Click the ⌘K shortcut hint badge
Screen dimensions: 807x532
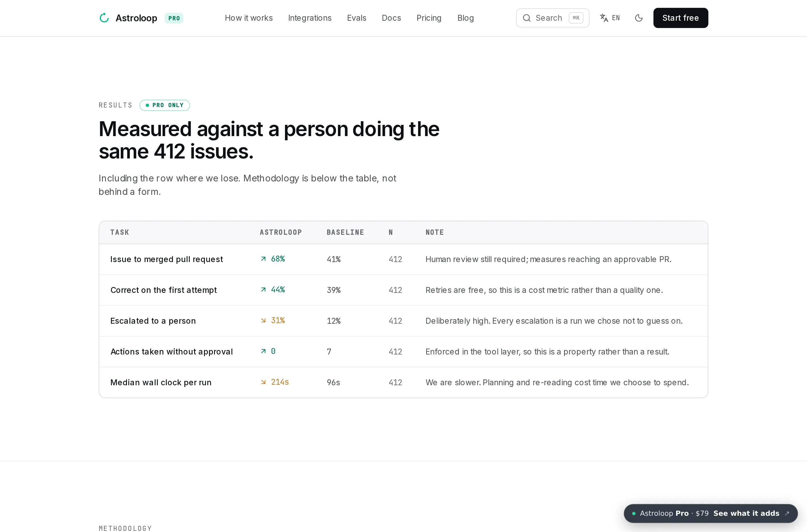click(576, 18)
